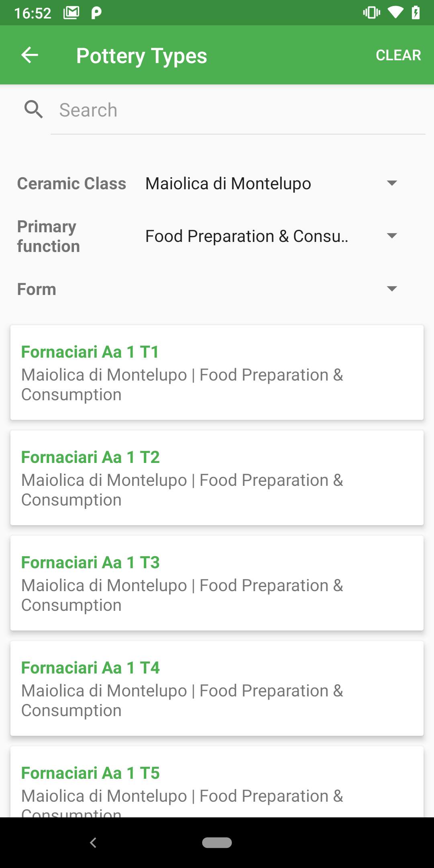The width and height of the screenshot is (434, 868).
Task: Tap the Wi-Fi status icon
Action: pos(395,13)
